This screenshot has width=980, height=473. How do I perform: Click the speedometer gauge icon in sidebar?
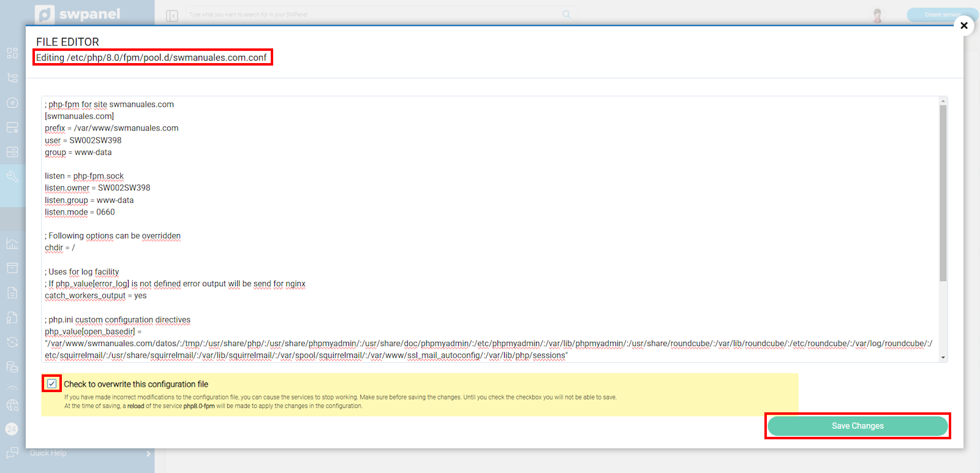coord(12,103)
